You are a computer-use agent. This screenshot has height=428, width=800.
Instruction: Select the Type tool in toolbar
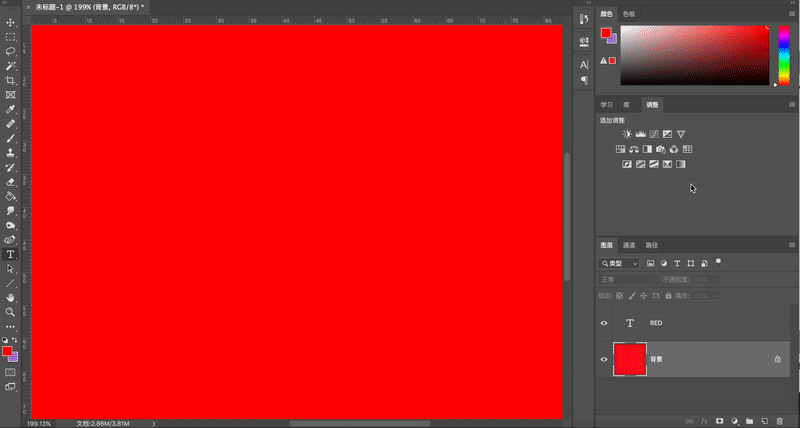pyautogui.click(x=10, y=254)
